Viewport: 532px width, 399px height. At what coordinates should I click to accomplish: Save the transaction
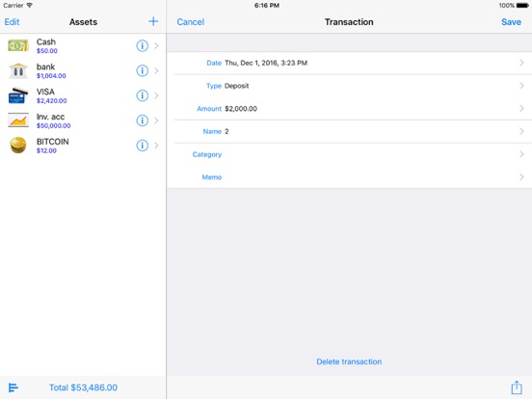coord(511,22)
